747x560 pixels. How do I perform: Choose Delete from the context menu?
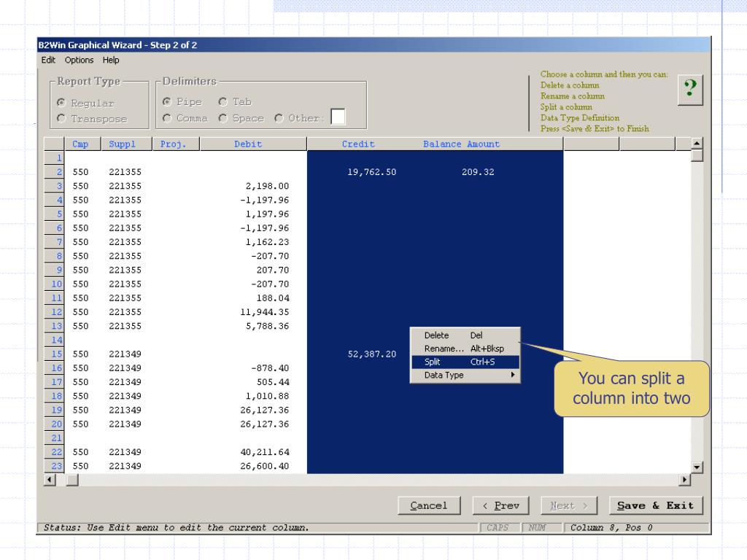tap(465, 335)
